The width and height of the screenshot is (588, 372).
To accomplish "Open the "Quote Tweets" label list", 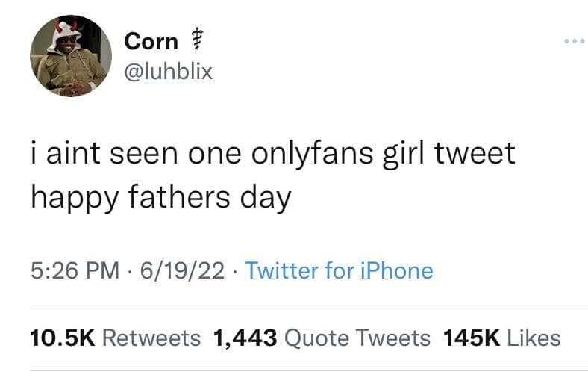I will click(358, 338).
